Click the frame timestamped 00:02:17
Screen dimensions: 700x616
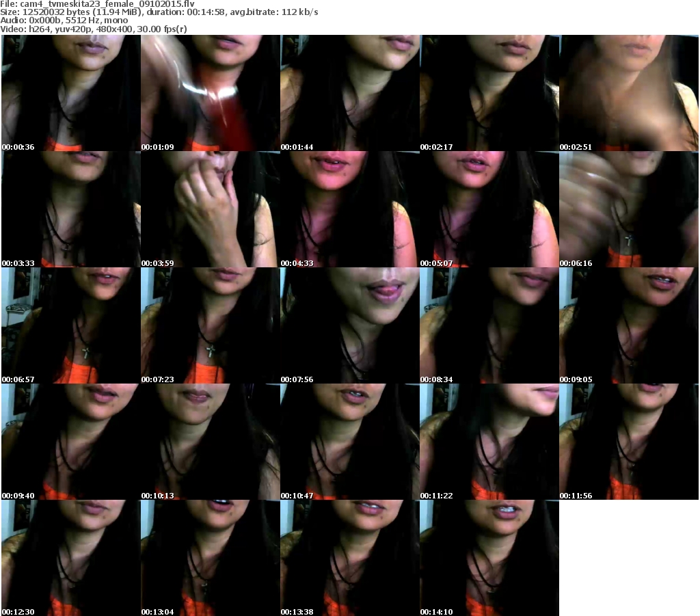pos(489,93)
